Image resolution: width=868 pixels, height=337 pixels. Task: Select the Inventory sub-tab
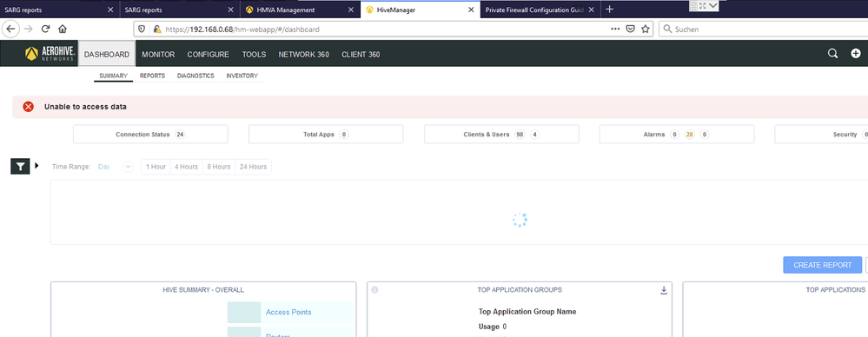pyautogui.click(x=242, y=76)
